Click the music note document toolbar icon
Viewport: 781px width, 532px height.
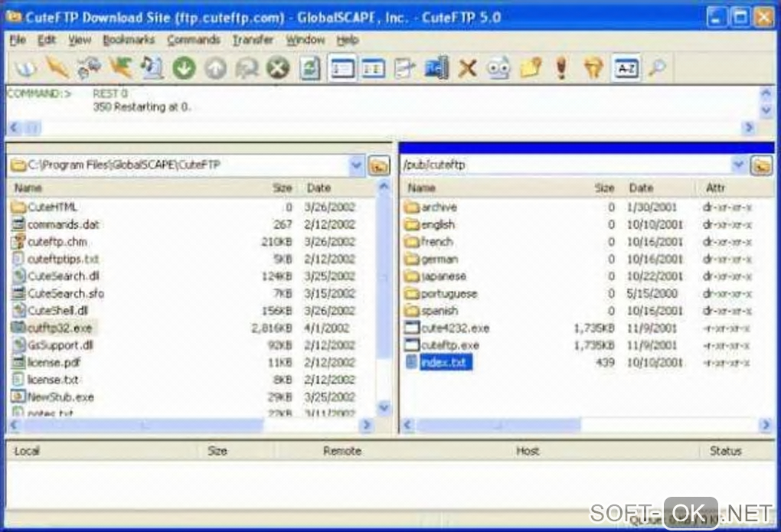point(152,68)
